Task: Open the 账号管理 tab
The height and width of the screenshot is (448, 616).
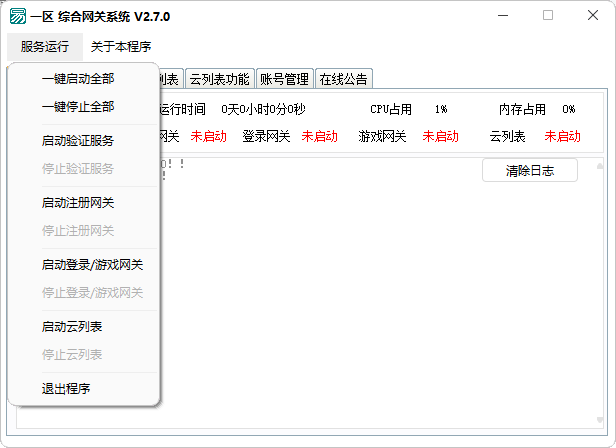Action: pos(284,79)
